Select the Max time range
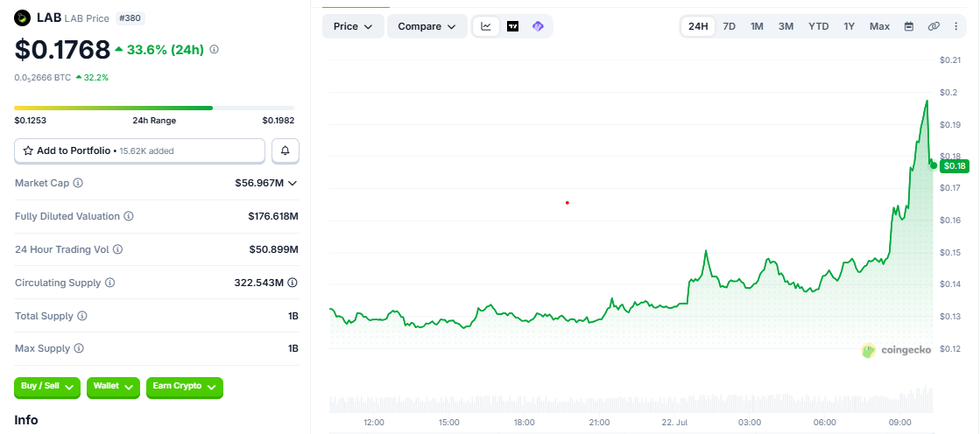Screen dimensions: 980x434 tap(879, 26)
